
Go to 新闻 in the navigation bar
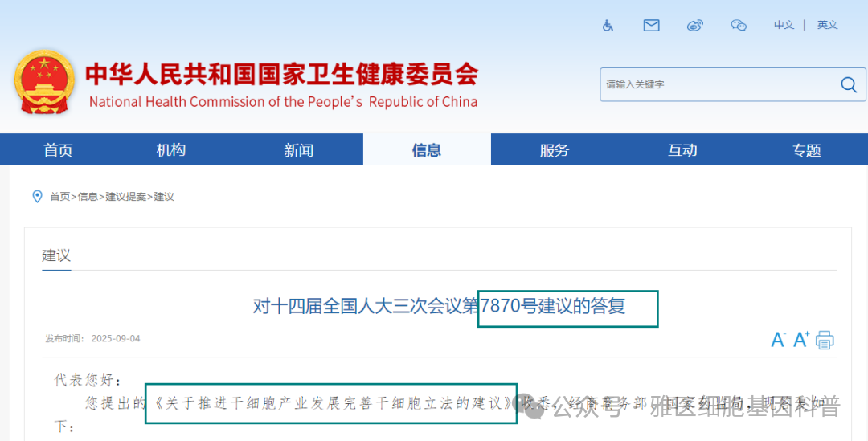point(299,150)
